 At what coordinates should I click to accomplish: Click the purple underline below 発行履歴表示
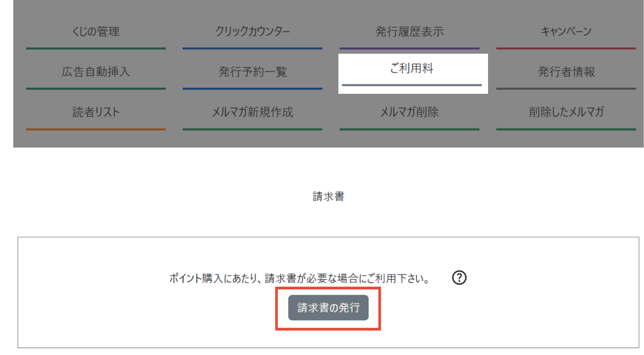tap(410, 48)
